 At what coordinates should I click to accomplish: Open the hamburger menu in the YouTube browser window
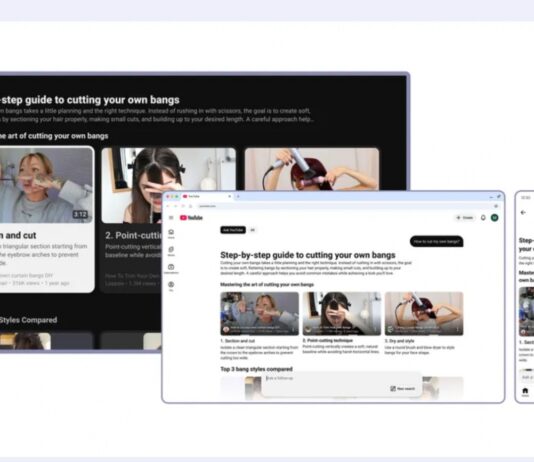pos(171,218)
